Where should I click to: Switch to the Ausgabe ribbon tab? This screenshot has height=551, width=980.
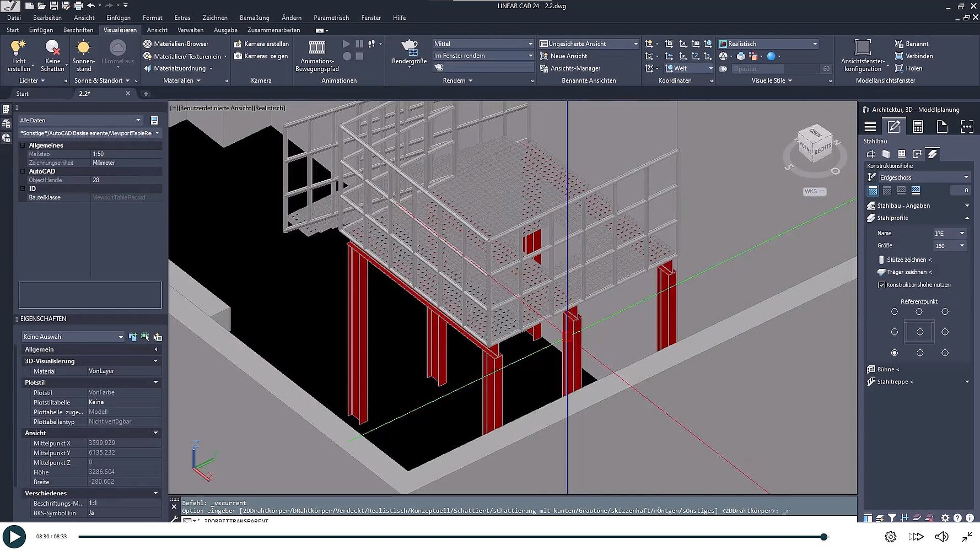(x=225, y=30)
